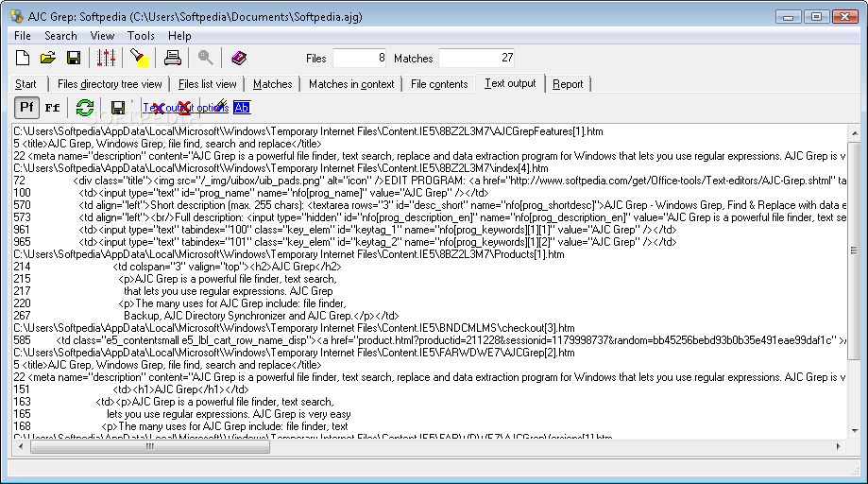The width and height of the screenshot is (868, 484).
Task: Toggle the Ff fixed font button
Action: coord(52,108)
